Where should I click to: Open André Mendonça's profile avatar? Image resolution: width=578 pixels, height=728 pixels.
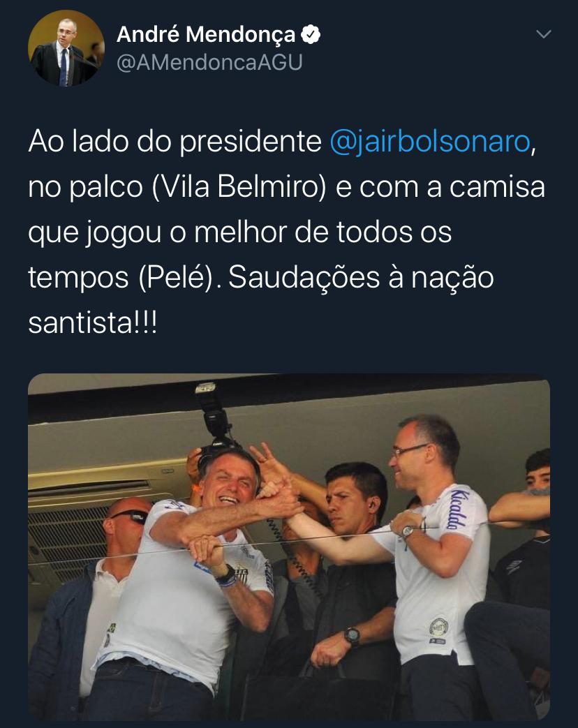pos(66,48)
